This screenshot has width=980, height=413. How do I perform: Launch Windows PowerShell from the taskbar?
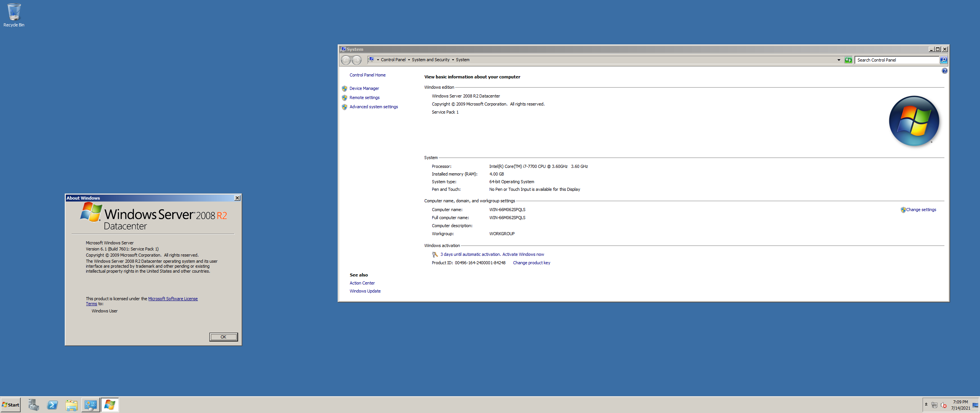click(52, 405)
